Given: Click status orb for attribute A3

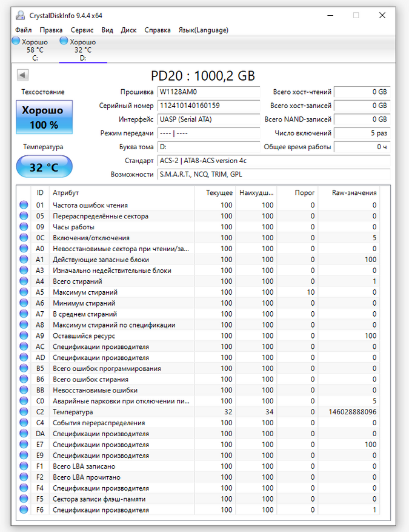Looking at the screenshot, I should point(24,270).
